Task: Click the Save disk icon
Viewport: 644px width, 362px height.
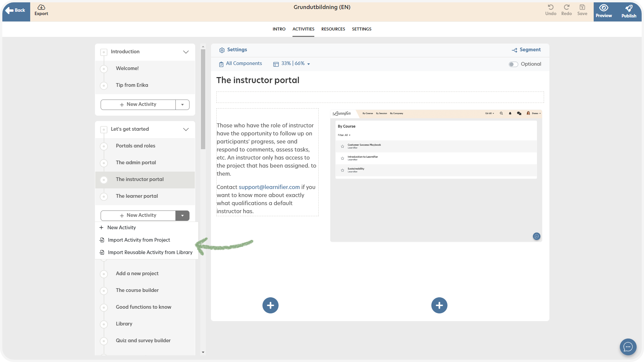Action: [x=582, y=7]
